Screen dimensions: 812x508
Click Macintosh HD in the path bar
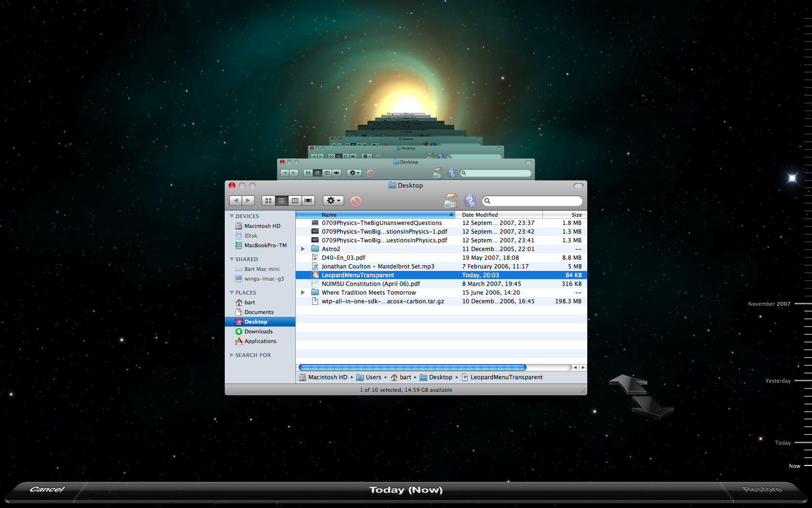coord(323,377)
